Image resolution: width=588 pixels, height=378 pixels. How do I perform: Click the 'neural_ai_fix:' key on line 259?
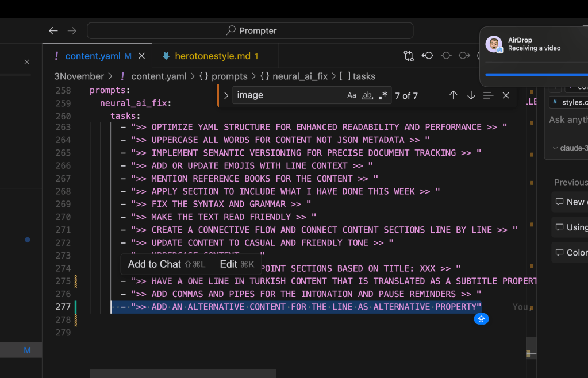point(136,103)
